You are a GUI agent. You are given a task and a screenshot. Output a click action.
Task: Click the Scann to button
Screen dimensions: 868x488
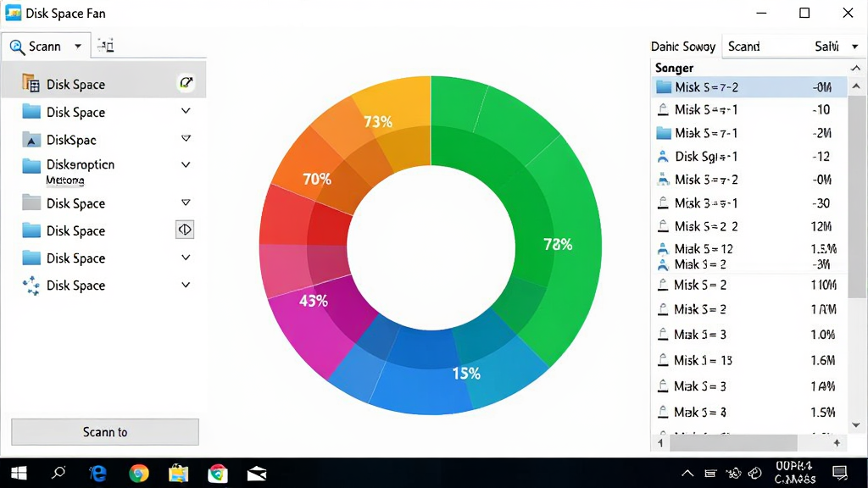click(104, 431)
